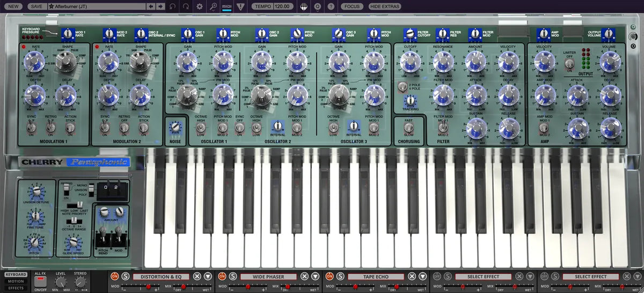This screenshot has height=293, width=644.
Task: Open the MIDI tab in the toolbar
Action: pos(227,6)
